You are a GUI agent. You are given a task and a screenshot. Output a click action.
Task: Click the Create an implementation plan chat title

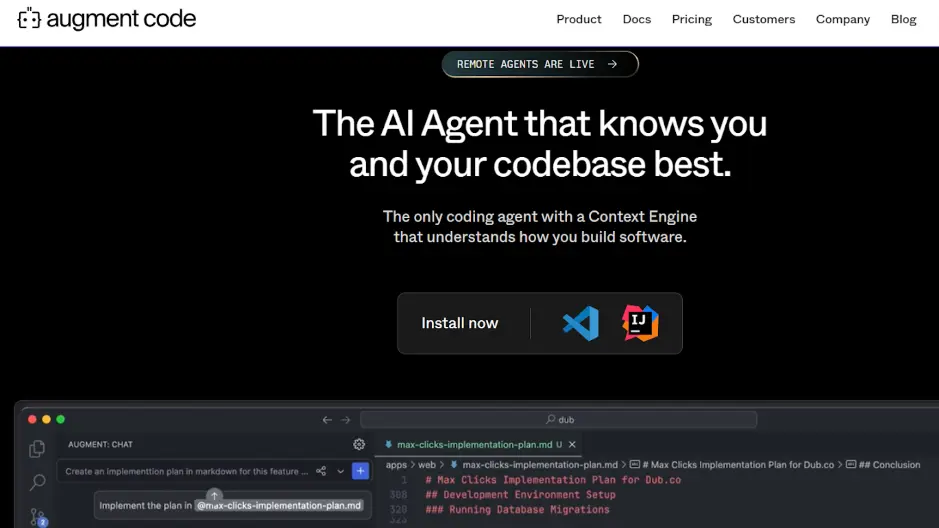point(186,471)
